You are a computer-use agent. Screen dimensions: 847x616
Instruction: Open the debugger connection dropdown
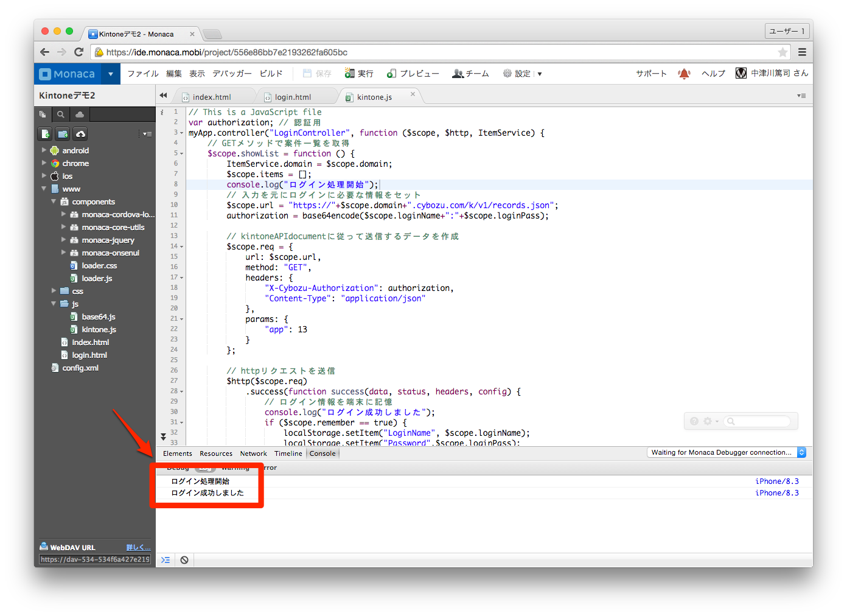801,452
